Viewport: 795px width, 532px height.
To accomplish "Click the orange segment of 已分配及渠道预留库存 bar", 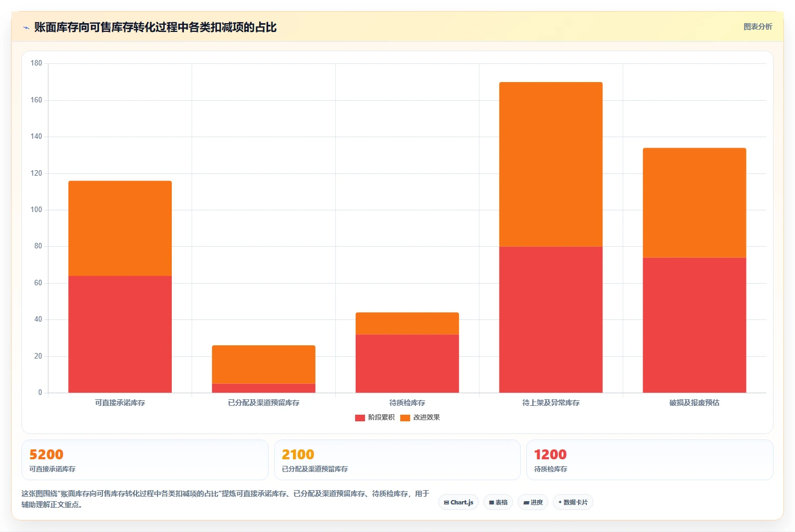I will point(264,365).
